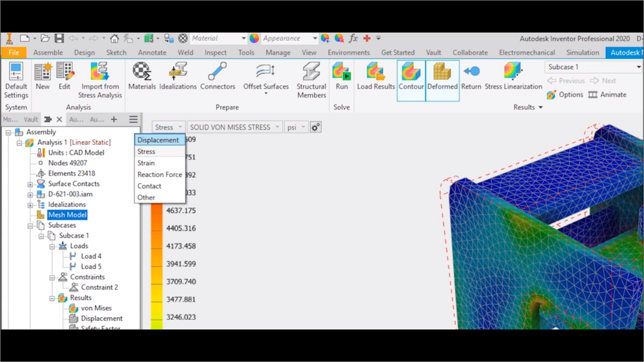The height and width of the screenshot is (362, 644).
Task: Switch to the Sketch ribbon tab
Action: tap(116, 52)
